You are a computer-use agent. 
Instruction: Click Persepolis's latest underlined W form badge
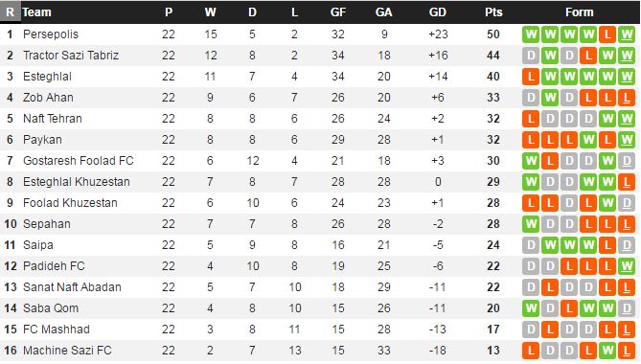(627, 34)
